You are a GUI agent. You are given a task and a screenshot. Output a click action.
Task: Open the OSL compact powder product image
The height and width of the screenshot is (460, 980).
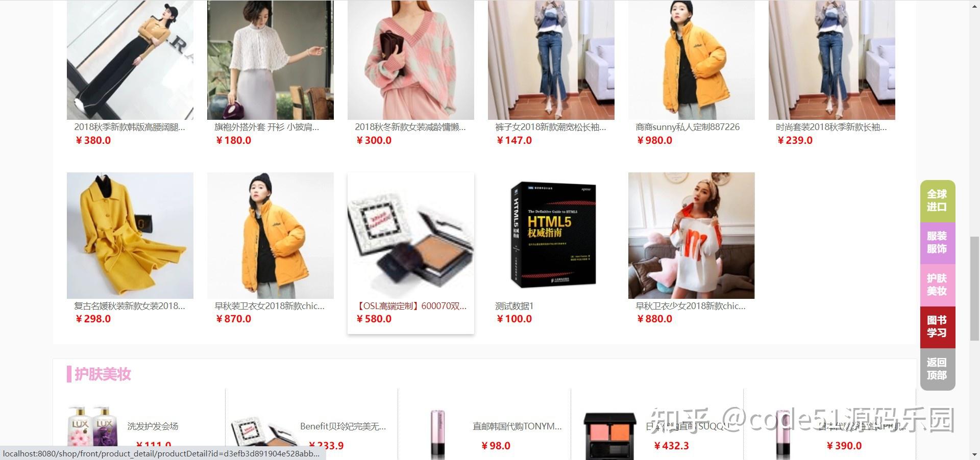411,236
